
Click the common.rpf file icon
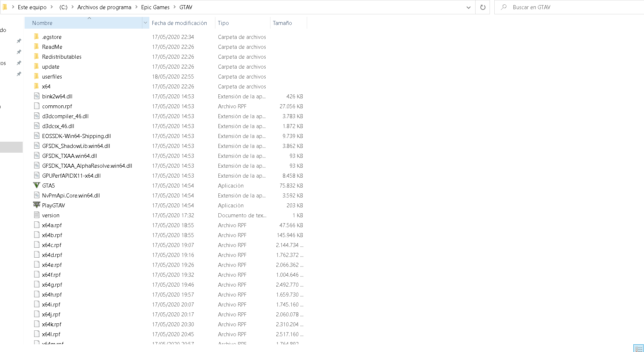[x=37, y=106]
